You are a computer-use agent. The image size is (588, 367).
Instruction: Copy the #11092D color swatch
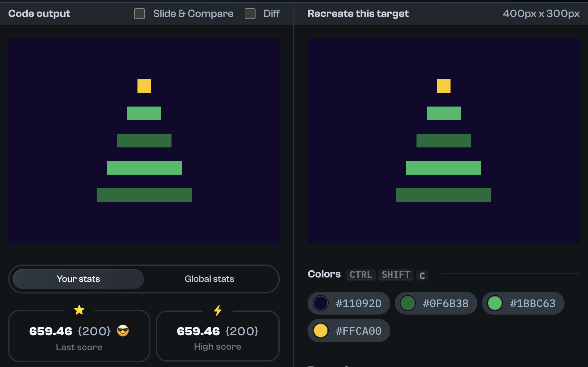[x=348, y=303]
